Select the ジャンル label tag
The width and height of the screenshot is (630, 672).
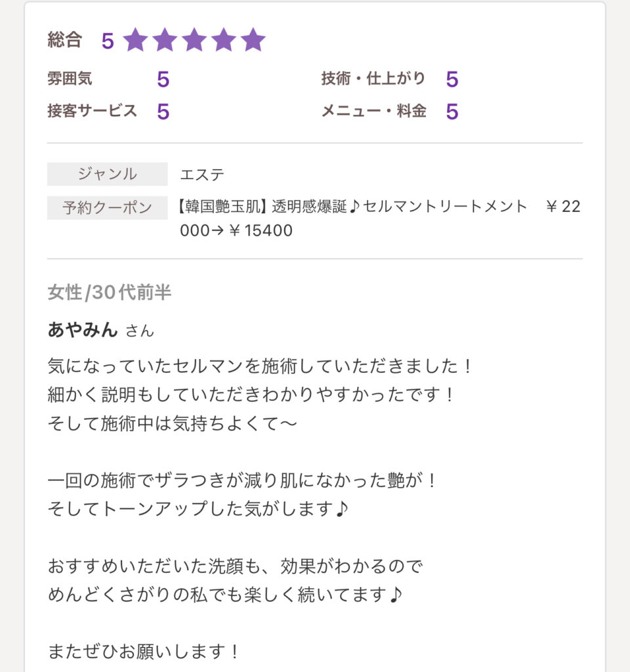coord(108,174)
